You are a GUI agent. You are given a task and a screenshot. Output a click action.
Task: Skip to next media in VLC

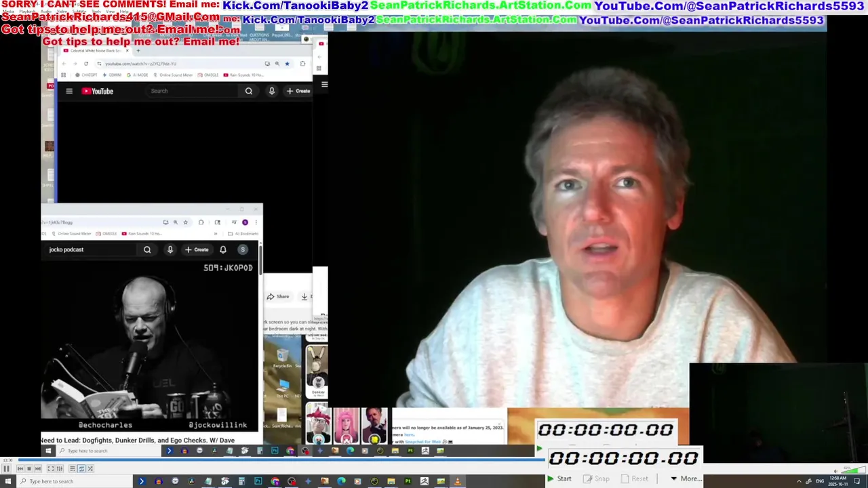coord(38,468)
